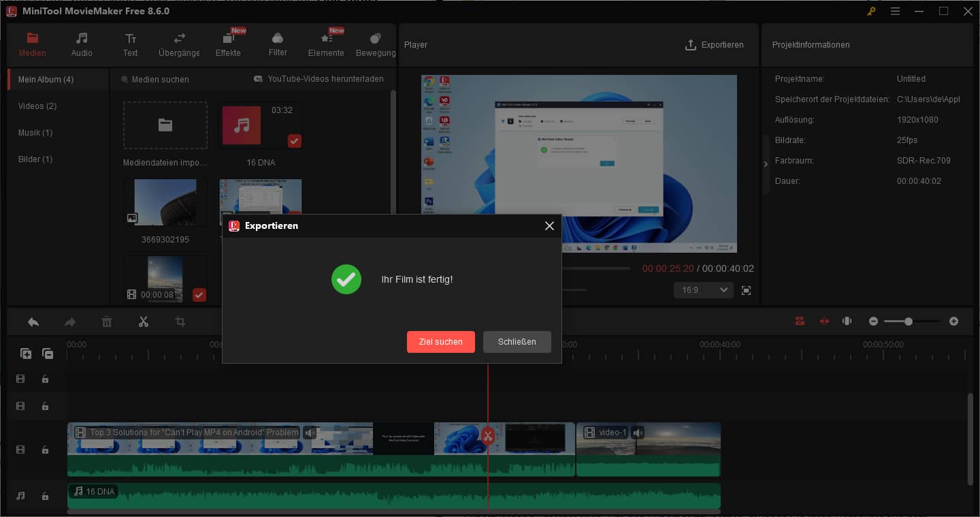Select the Übergänge (transitions) panel
Image resolution: width=980 pixels, height=517 pixels.
[178, 44]
